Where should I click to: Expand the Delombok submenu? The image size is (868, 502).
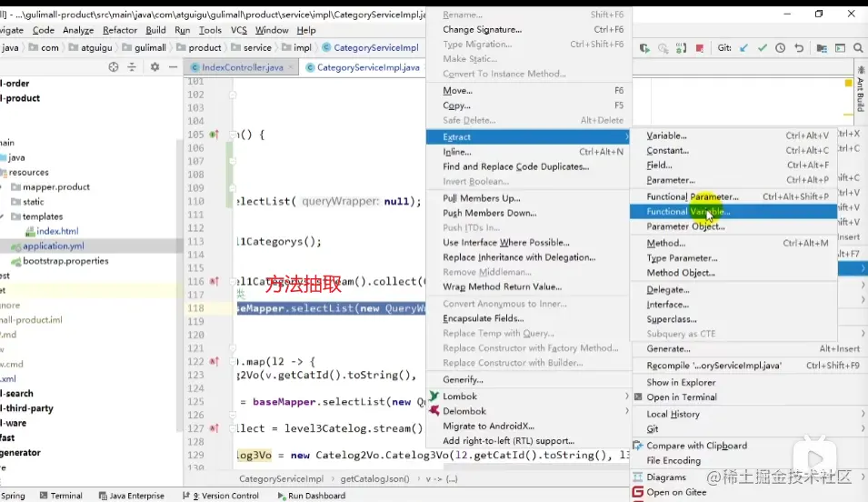tap(529, 411)
